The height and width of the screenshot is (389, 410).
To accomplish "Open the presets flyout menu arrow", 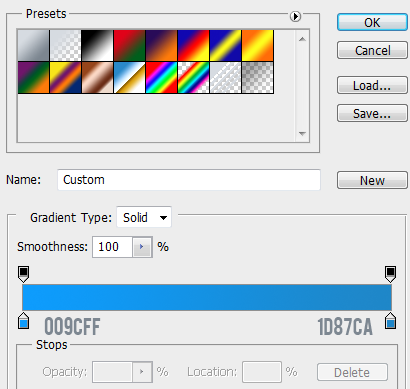I will coord(295,16).
